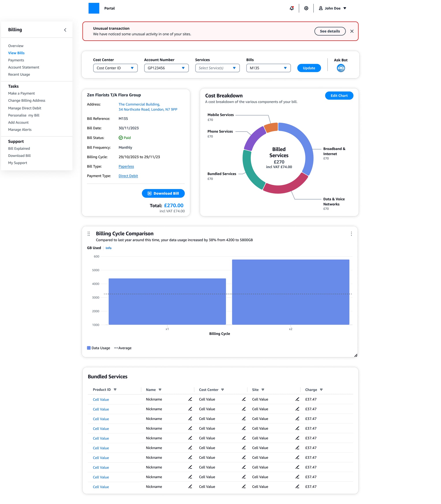
Task: Grab the Billing Cycle Comparison drag handle
Action: point(89,234)
